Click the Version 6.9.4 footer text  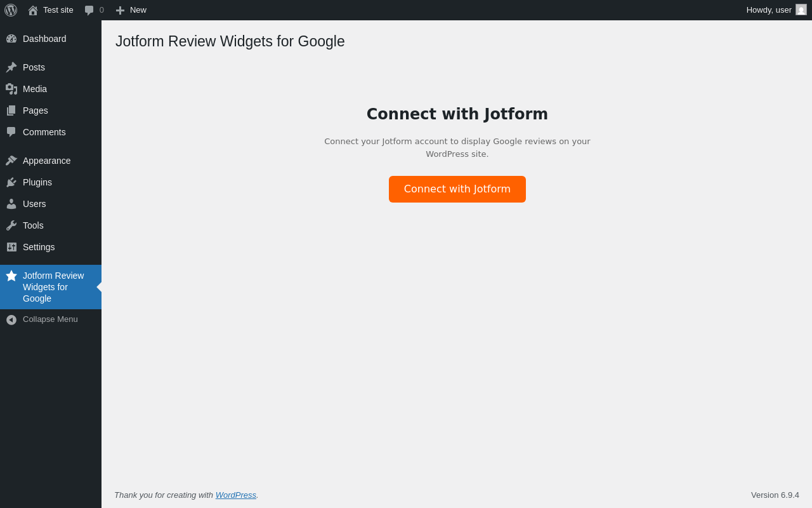[775, 495]
